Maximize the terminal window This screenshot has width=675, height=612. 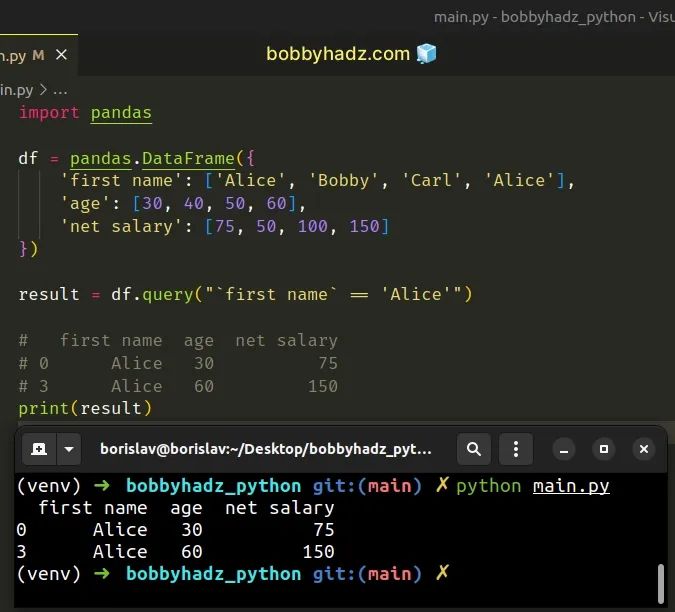click(x=604, y=449)
